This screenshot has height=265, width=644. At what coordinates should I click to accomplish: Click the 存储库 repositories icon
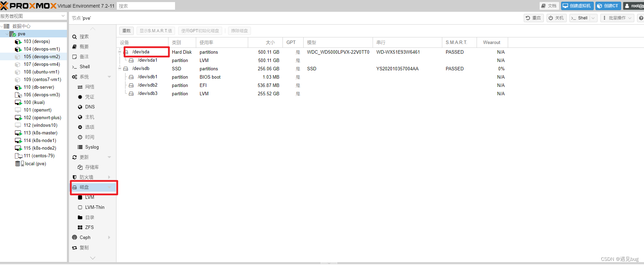(80, 167)
